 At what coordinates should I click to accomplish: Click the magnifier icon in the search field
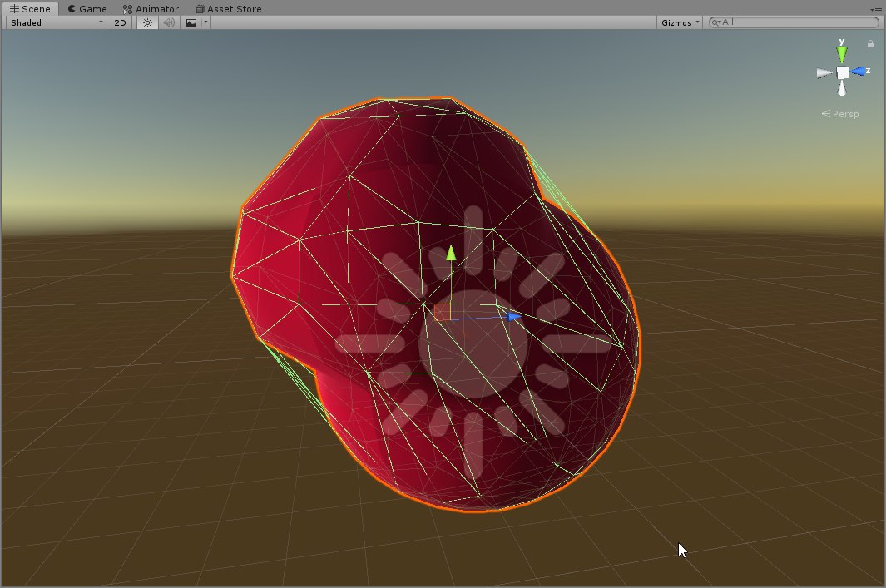[715, 22]
